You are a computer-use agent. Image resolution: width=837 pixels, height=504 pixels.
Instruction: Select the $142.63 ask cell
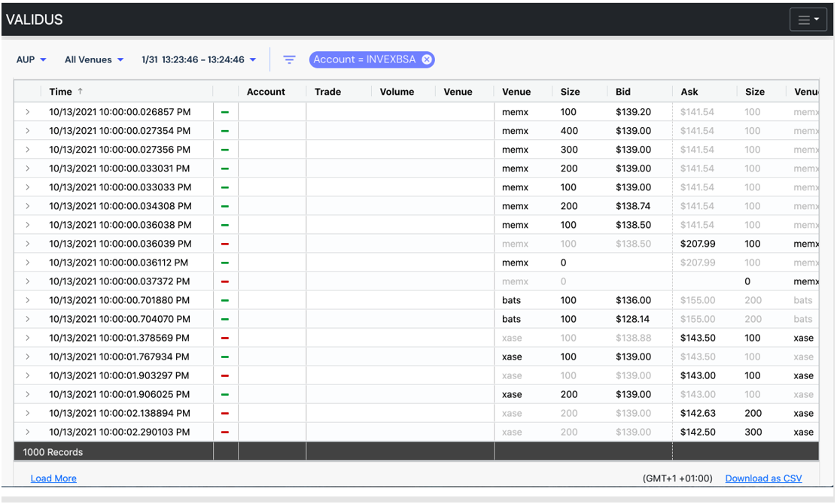coord(698,413)
